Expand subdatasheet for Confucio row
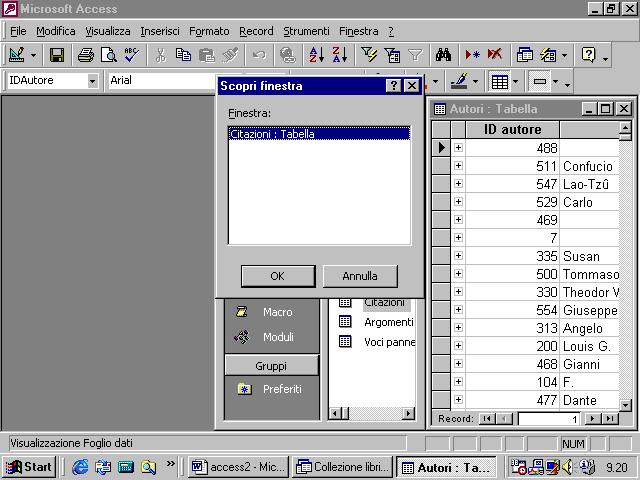The width and height of the screenshot is (640, 480). [x=458, y=165]
